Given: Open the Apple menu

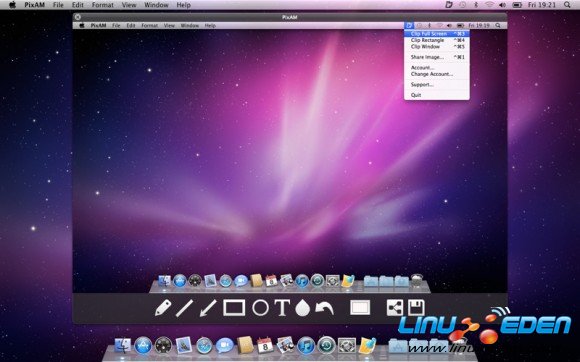Looking at the screenshot, I should pyautogui.click(x=12, y=5).
